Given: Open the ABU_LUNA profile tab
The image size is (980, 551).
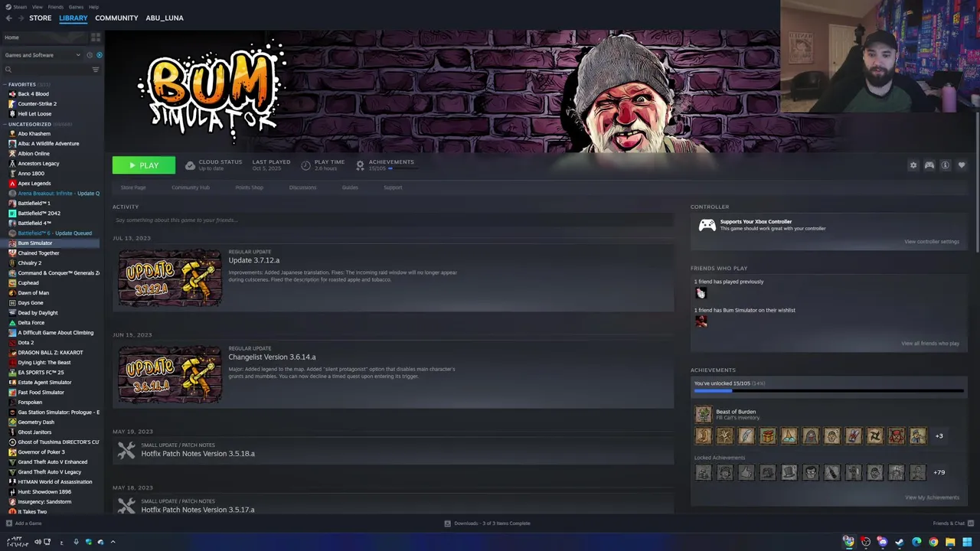Looking at the screenshot, I should pyautogui.click(x=165, y=18).
